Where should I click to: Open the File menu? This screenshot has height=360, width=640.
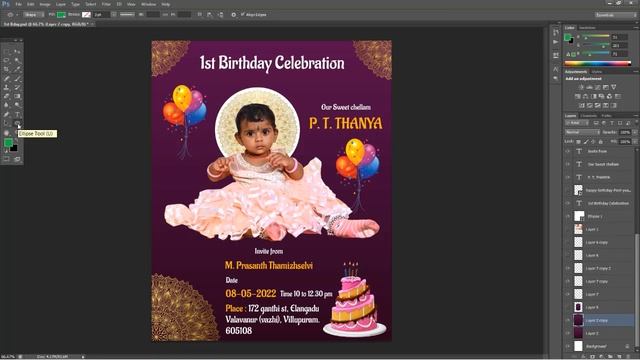point(19,4)
